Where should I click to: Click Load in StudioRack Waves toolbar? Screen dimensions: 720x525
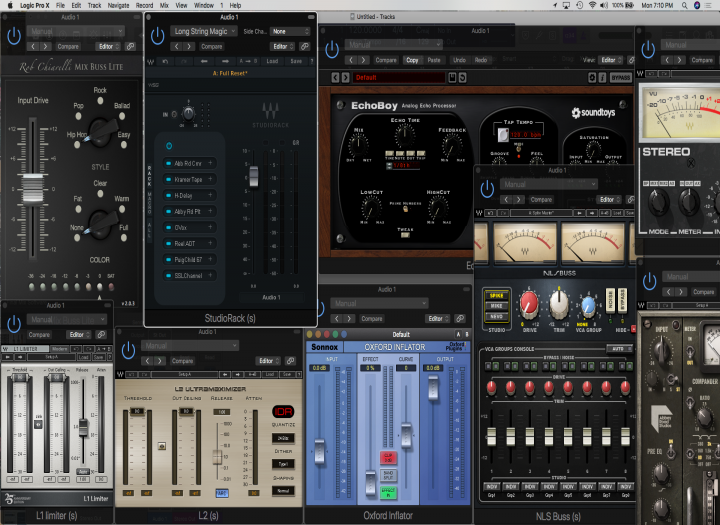272,61
